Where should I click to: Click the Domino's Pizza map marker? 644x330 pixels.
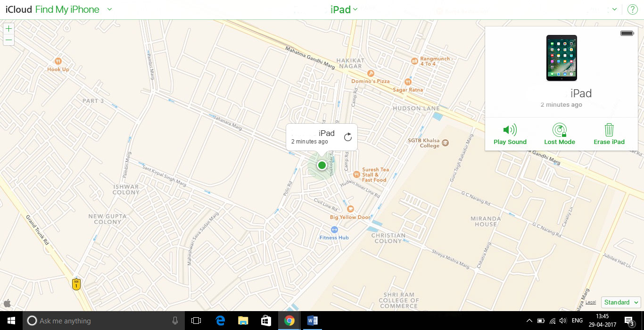[371, 73]
